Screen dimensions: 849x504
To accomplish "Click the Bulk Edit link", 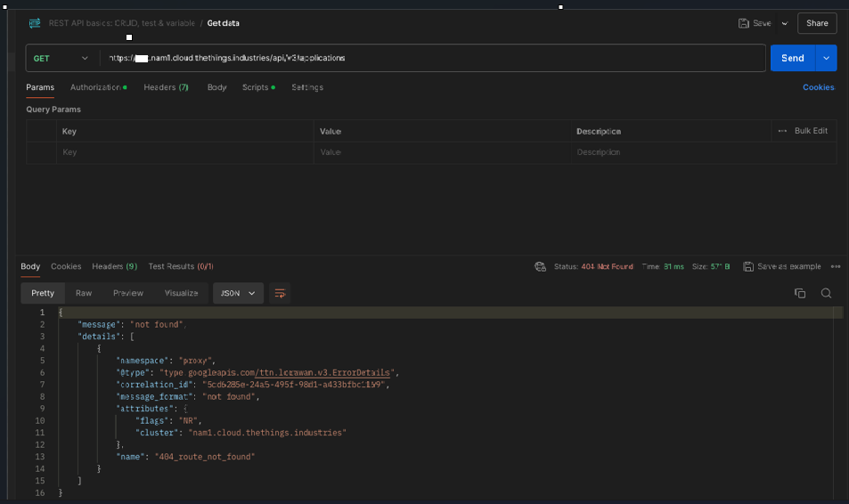I will (811, 131).
